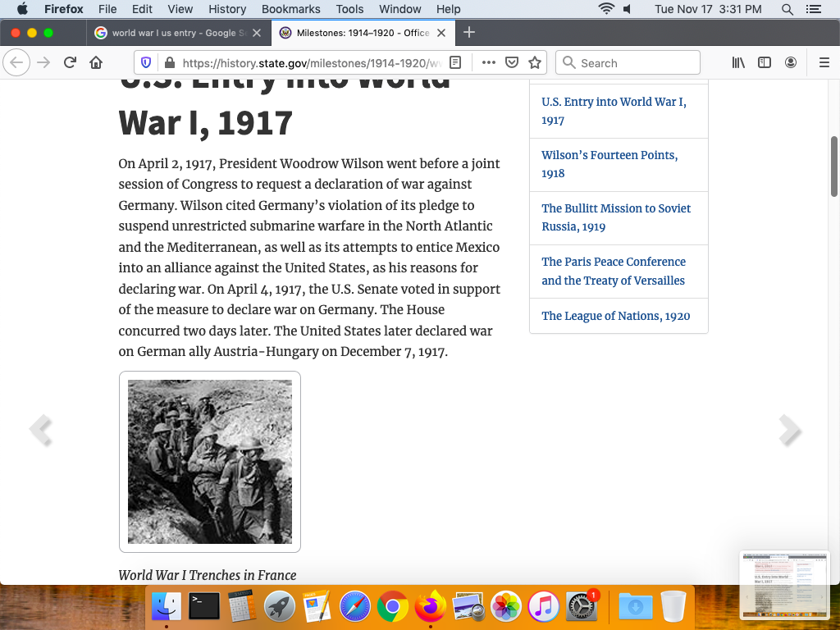Open the Firefox Account icon

[791, 63]
